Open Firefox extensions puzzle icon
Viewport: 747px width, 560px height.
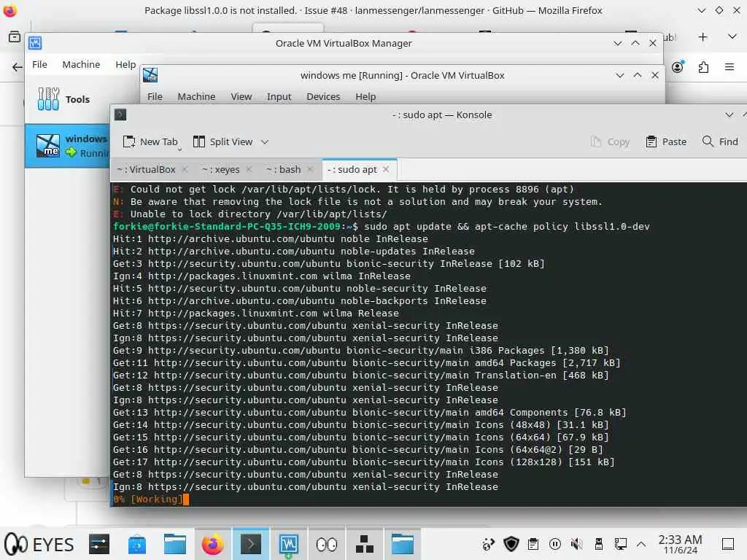pos(703,68)
